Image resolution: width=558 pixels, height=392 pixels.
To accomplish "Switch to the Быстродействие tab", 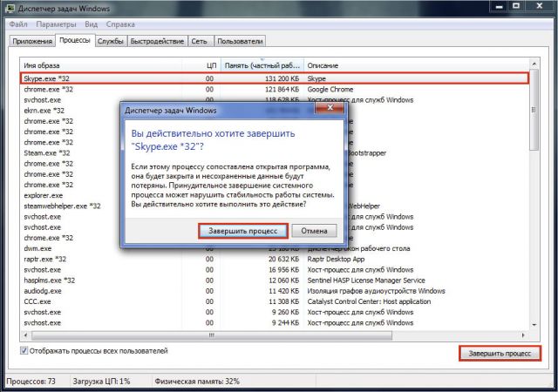I will [157, 41].
